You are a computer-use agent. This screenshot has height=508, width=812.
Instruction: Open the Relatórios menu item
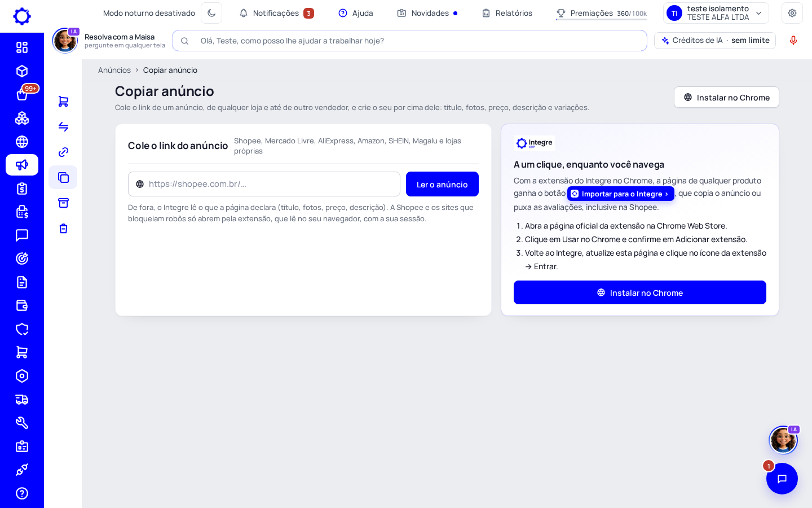tap(507, 13)
